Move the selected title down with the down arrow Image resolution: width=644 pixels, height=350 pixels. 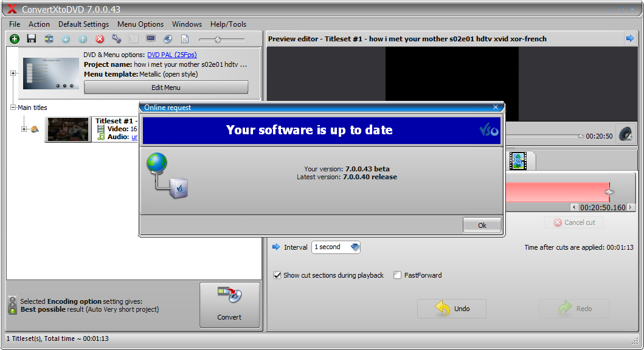(66, 39)
